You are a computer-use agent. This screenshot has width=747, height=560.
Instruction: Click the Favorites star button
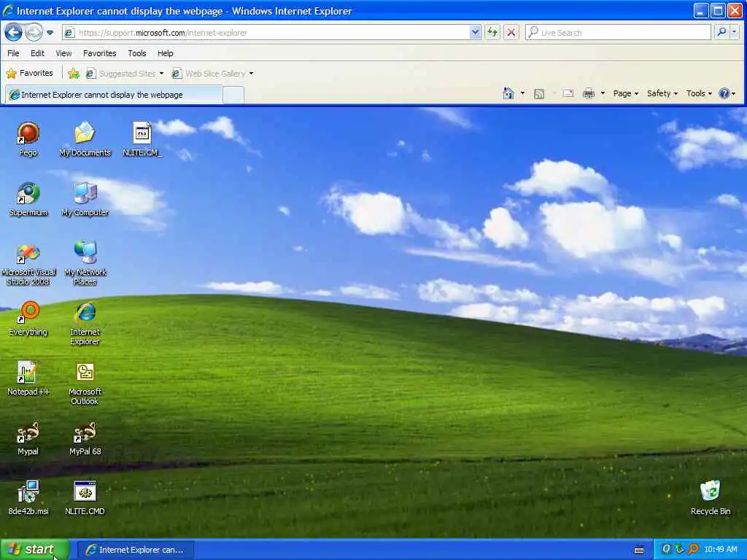point(29,74)
